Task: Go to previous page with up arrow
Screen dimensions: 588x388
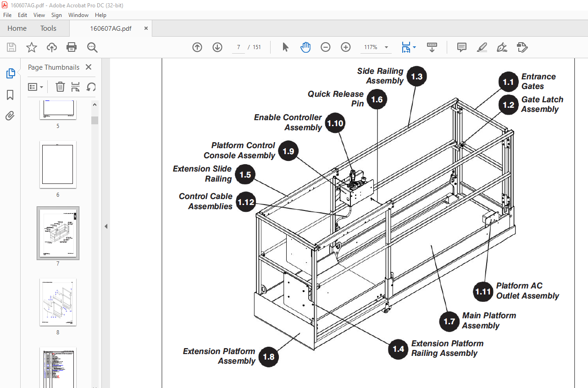Action: [x=197, y=47]
